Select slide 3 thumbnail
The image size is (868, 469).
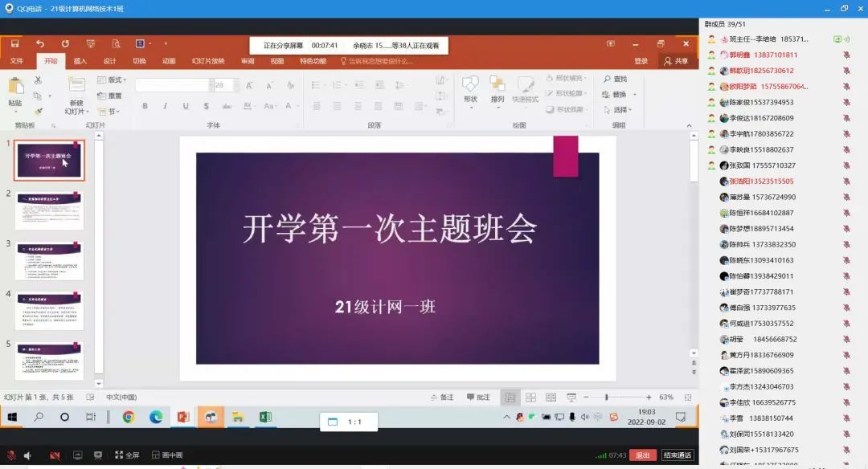point(49,260)
